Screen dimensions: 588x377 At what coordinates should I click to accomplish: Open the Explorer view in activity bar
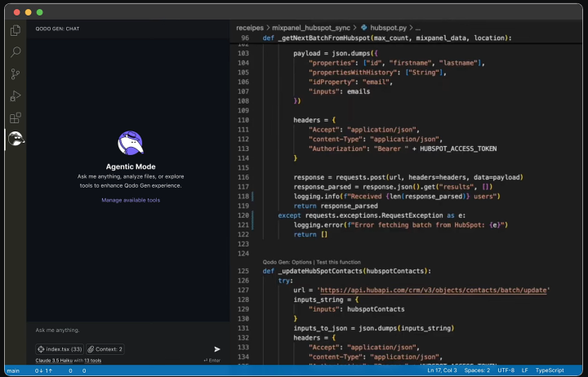[x=15, y=31]
